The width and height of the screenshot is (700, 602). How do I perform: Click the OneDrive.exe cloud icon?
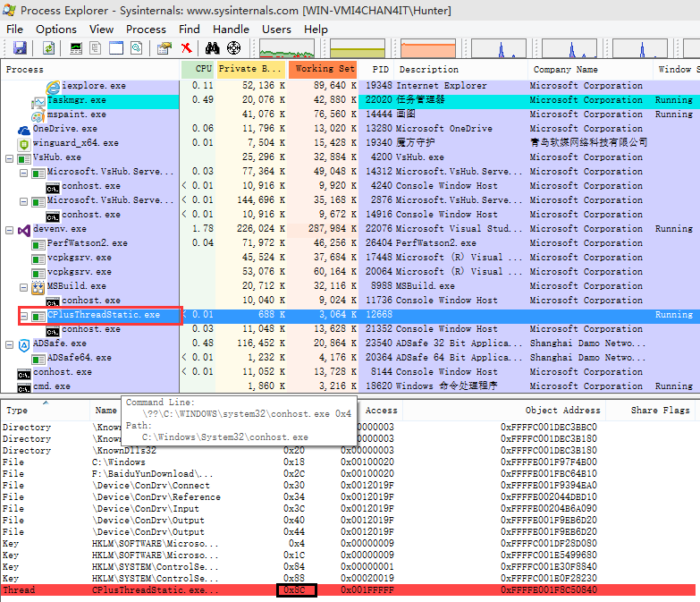coord(23,130)
